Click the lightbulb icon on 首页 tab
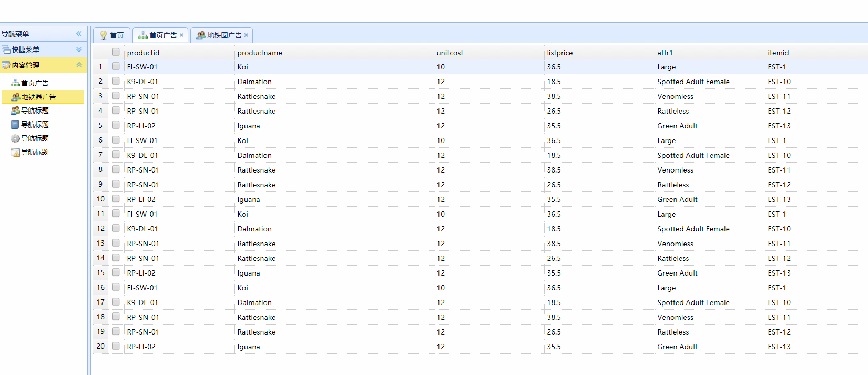Image resolution: width=868 pixels, height=375 pixels. point(104,35)
